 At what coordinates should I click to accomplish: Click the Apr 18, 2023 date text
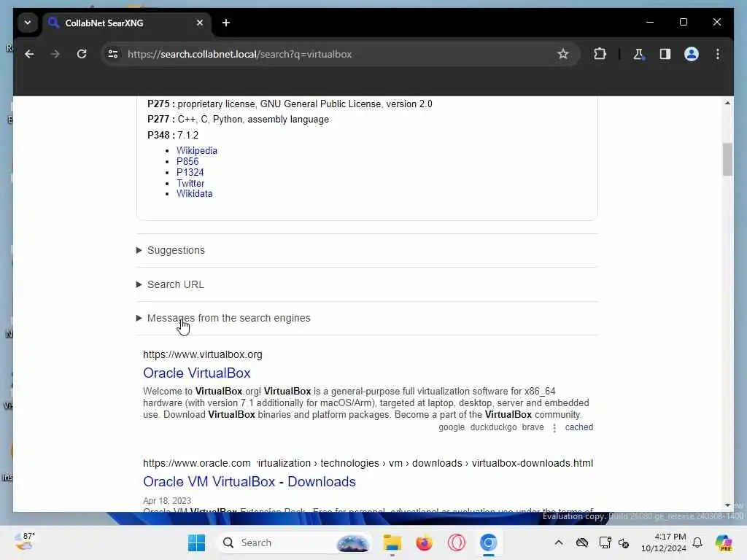167,501
